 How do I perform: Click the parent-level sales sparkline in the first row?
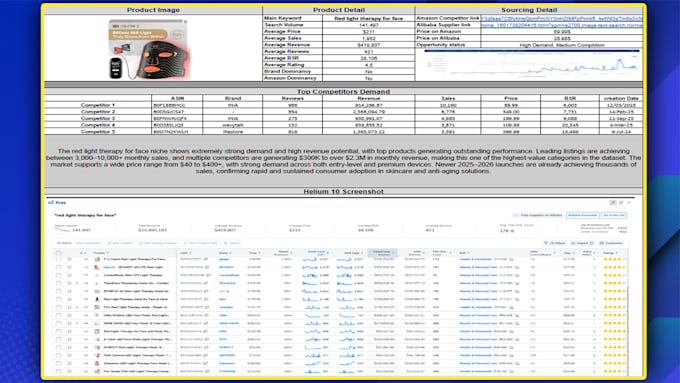coord(309,259)
